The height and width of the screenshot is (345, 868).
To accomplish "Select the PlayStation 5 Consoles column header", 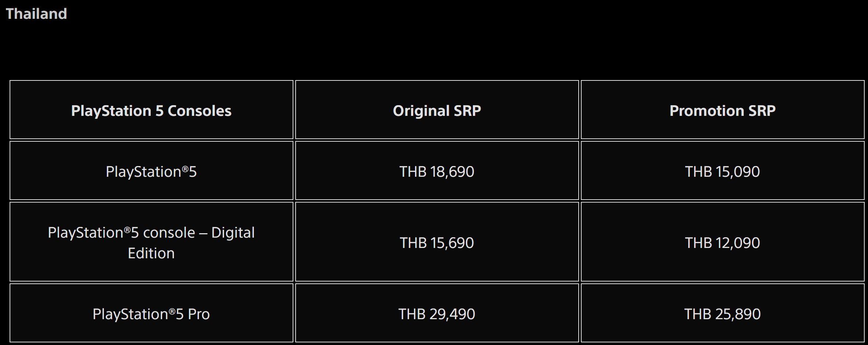I will click(x=151, y=111).
